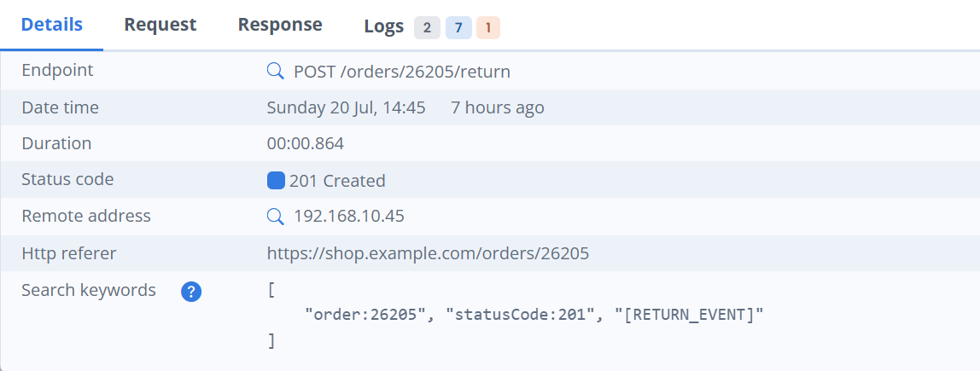Click the POST /orders/26205/return endpoint text
This screenshot has height=371, width=980.
click(401, 72)
